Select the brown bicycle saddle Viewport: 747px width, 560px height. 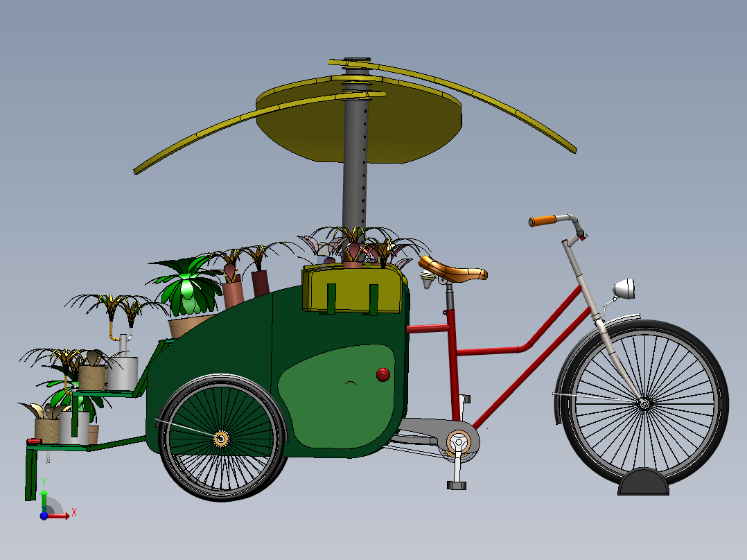click(x=452, y=270)
